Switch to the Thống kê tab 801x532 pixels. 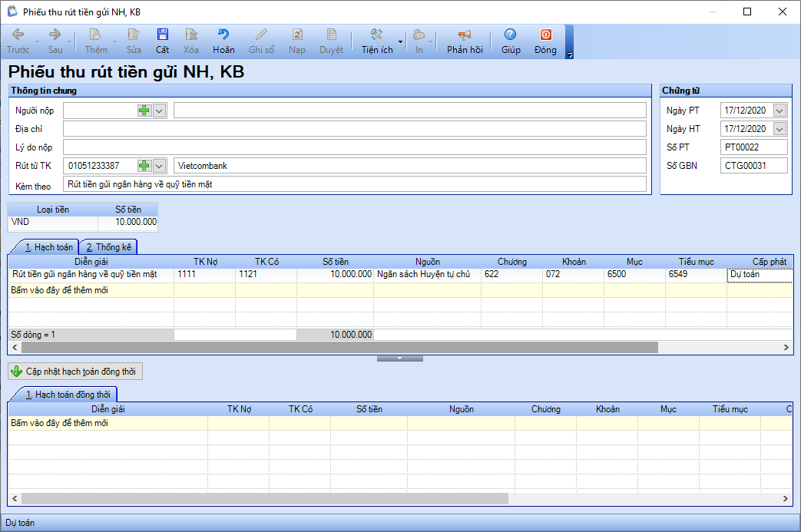tap(108, 247)
